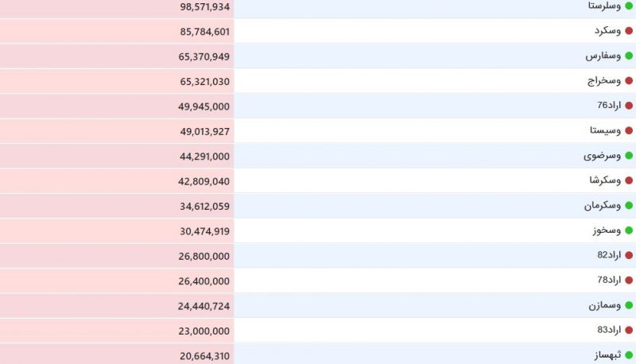
Task: Click the red dot beside وسکرد
Action: coord(629,31)
